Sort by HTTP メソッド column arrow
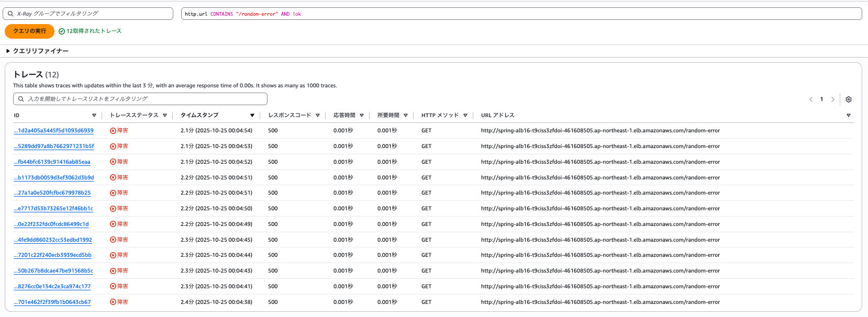Screen dimensions: 868x317 (465, 116)
